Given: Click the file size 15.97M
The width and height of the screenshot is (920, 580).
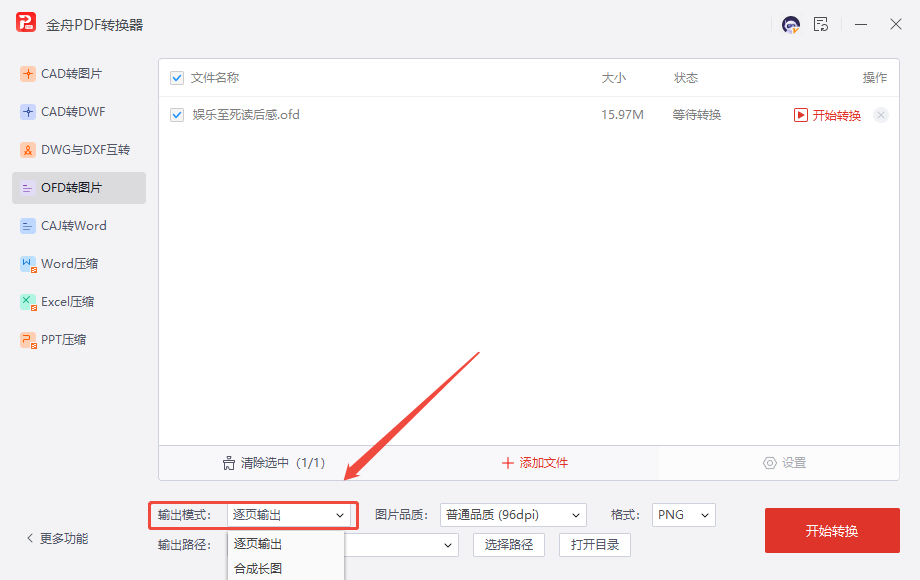Looking at the screenshot, I should [x=622, y=115].
